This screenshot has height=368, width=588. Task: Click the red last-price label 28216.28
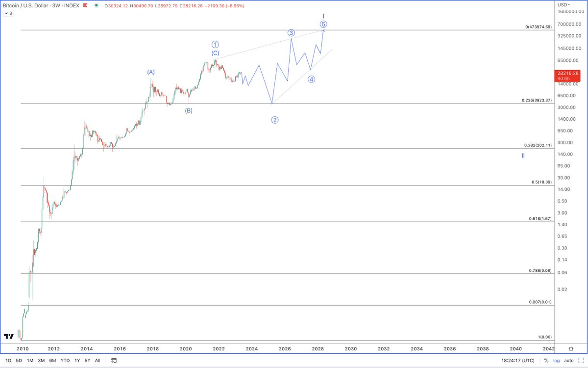(x=567, y=74)
